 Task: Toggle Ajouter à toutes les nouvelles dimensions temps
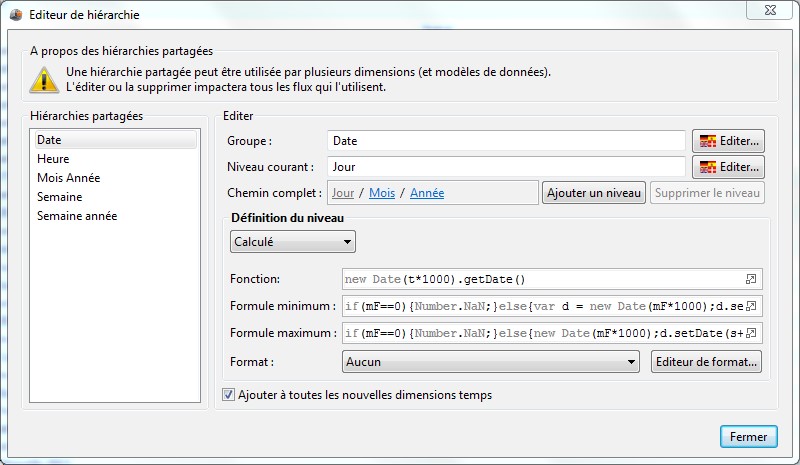(229, 395)
